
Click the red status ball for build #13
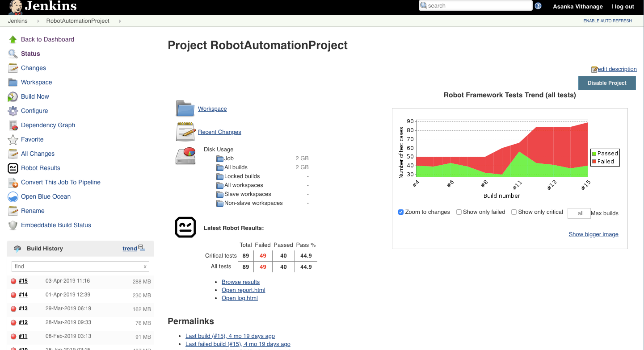(13, 308)
